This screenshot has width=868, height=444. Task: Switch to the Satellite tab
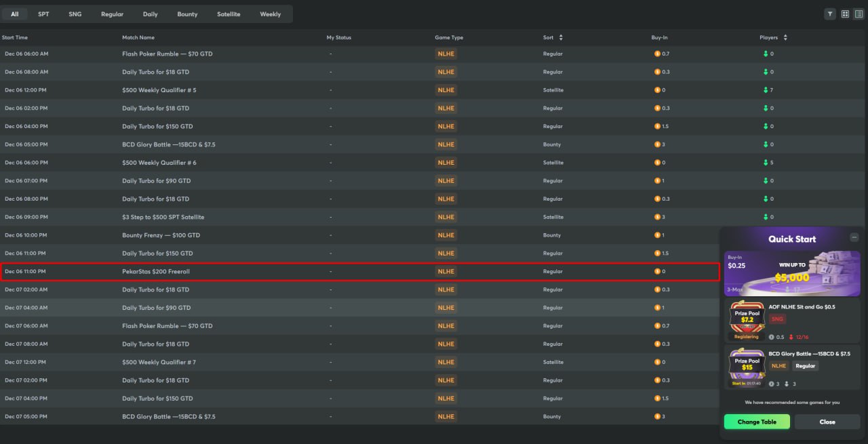point(229,14)
